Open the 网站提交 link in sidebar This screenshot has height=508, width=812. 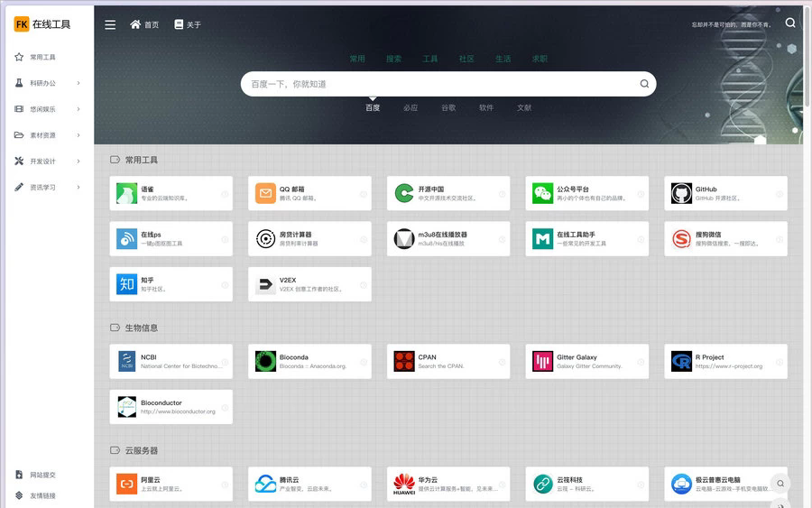[x=42, y=475]
